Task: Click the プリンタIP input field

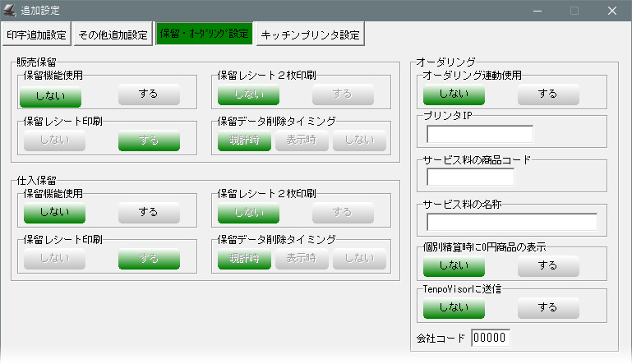Action: [x=480, y=134]
